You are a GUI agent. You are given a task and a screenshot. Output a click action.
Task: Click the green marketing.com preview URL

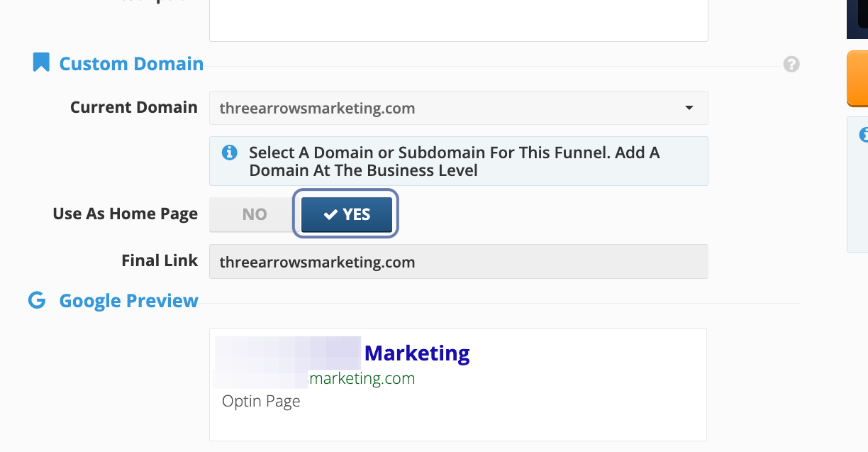tap(362, 378)
